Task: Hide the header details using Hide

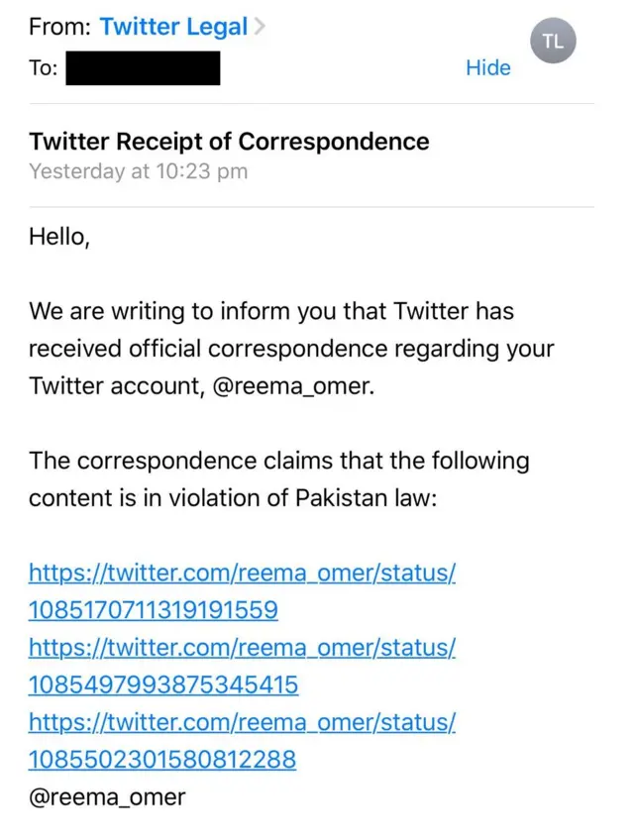Action: tap(488, 68)
